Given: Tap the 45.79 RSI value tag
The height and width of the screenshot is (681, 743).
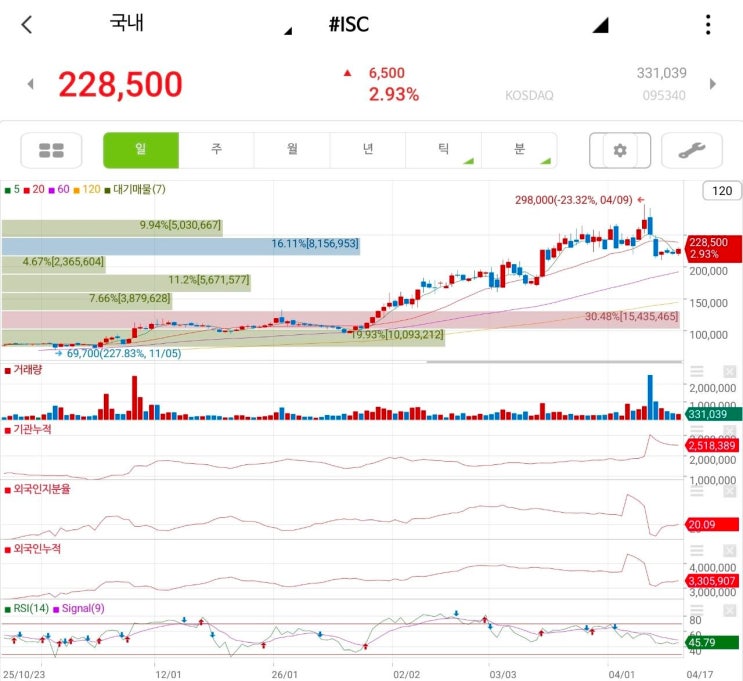Looking at the screenshot, I should [x=712, y=643].
